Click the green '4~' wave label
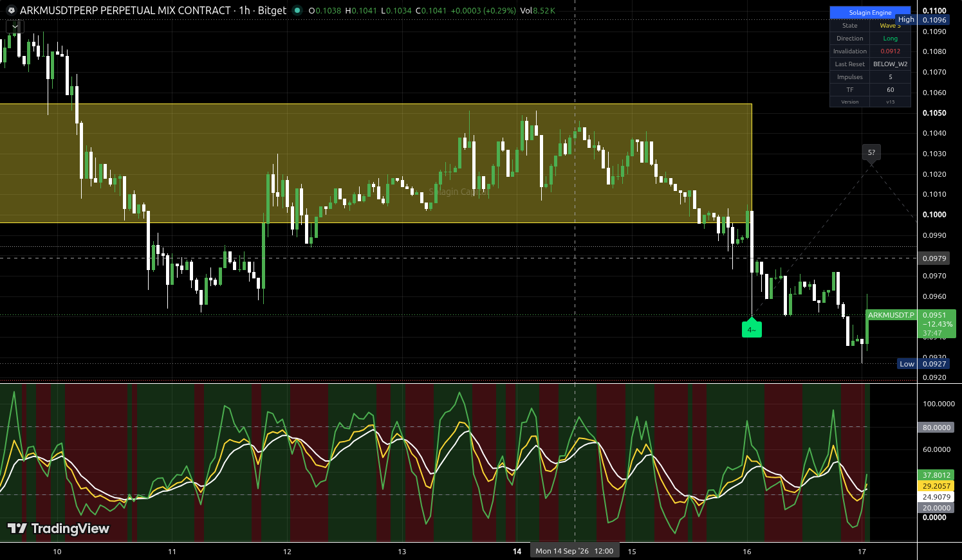962x560 pixels. pyautogui.click(x=752, y=329)
